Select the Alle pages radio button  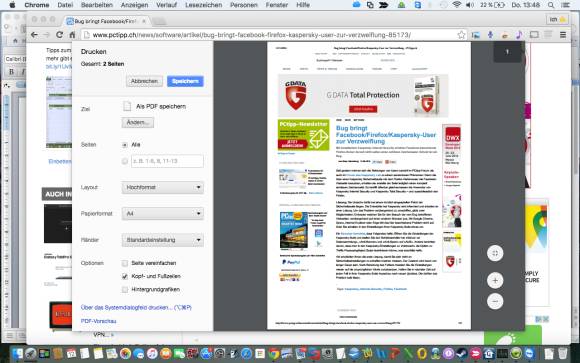125,145
